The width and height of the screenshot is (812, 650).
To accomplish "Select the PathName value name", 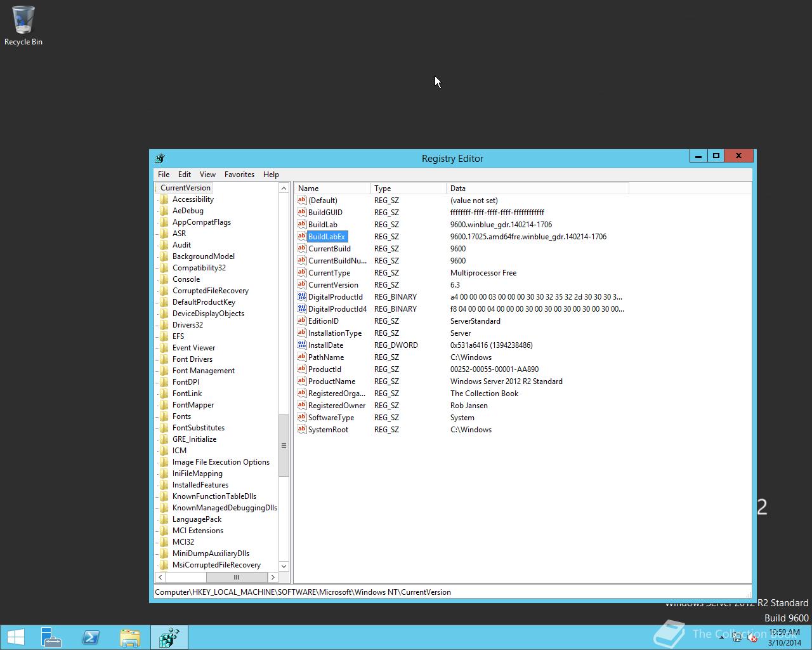I will [x=326, y=357].
